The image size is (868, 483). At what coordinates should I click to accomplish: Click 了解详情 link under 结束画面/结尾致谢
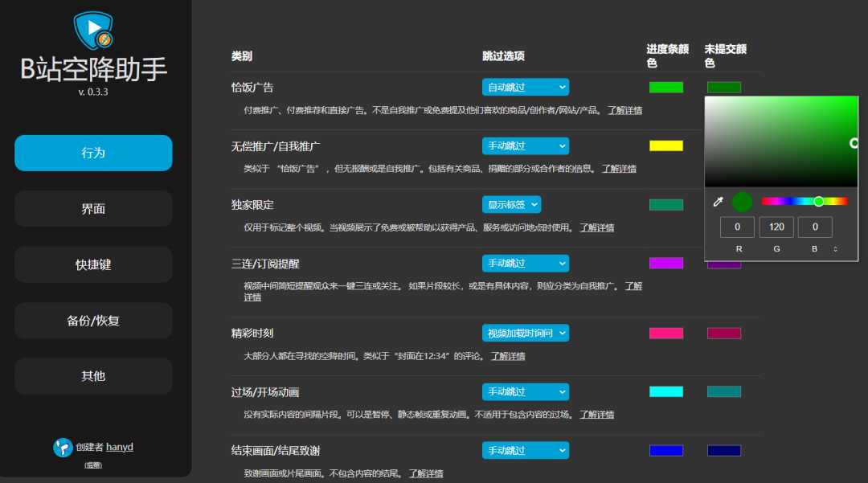point(426,473)
